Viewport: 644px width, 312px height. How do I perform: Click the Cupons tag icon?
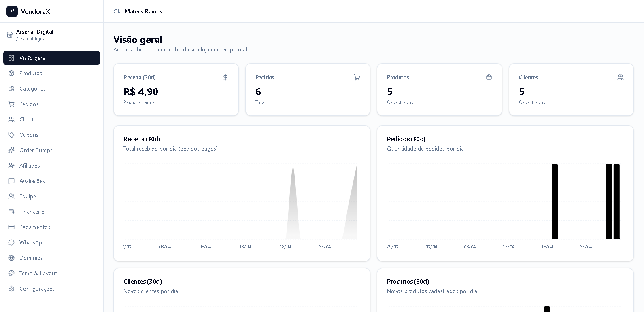(x=11, y=135)
